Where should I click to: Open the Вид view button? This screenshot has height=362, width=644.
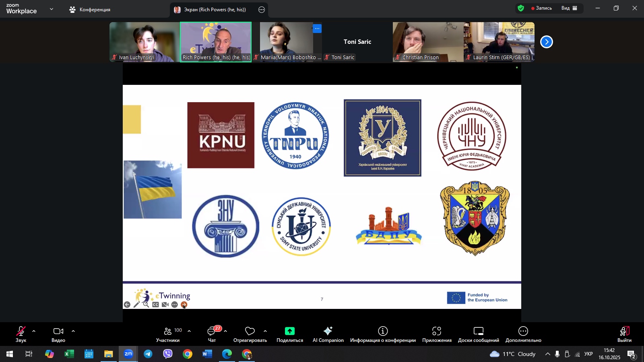pos(569,8)
